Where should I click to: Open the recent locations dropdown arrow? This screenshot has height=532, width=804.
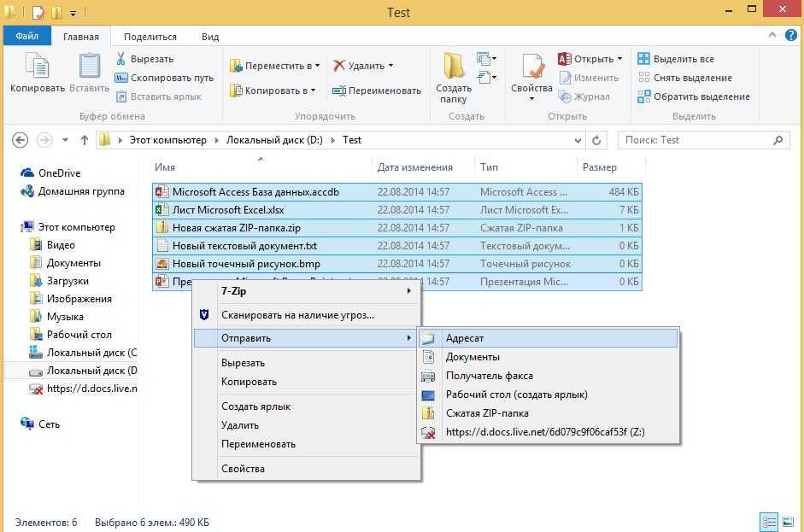[x=65, y=140]
